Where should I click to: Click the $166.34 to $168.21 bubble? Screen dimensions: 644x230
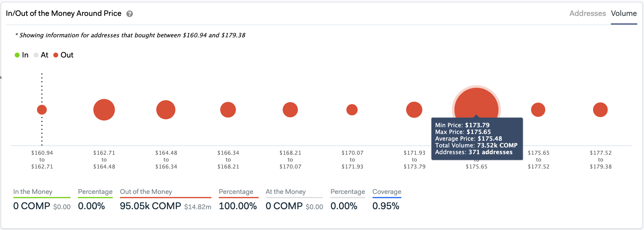pos(228,109)
